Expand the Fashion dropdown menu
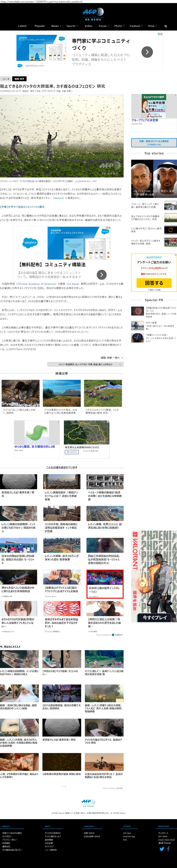Screen dimensions: 177x868 click(x=136, y=26)
